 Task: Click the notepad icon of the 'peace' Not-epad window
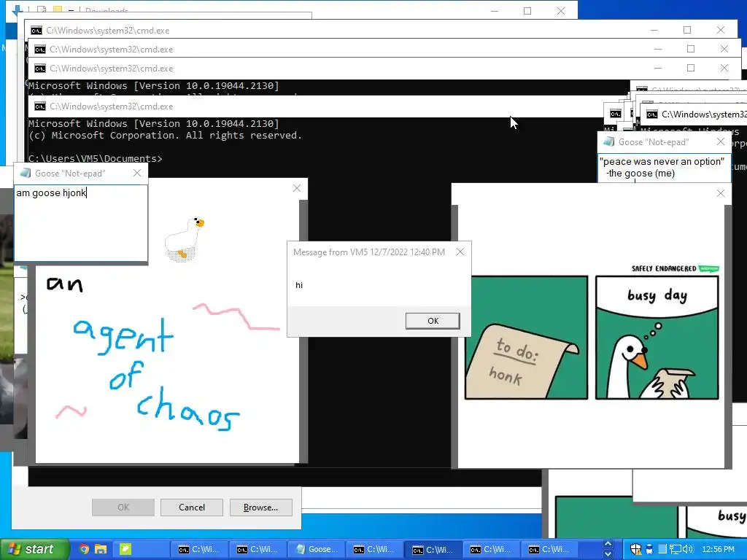click(x=608, y=142)
